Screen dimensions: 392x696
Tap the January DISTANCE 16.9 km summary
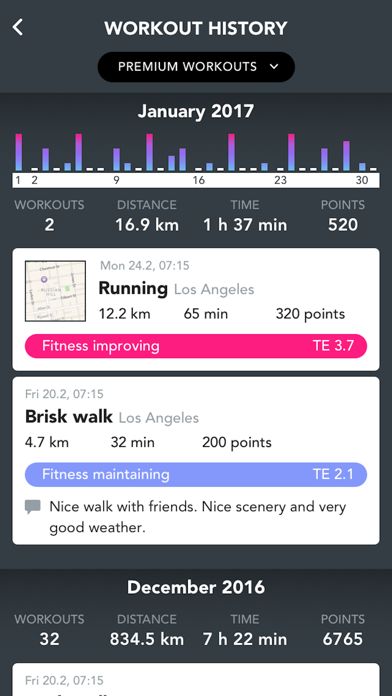(x=147, y=216)
